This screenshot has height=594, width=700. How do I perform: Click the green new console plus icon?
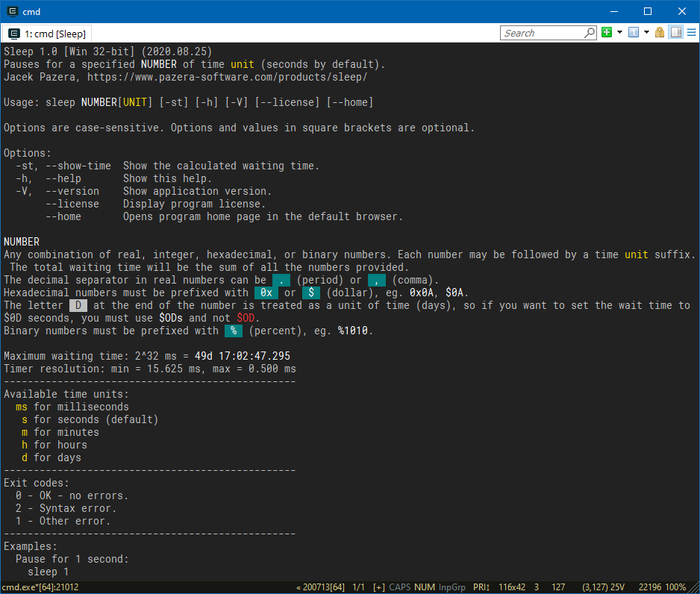click(x=606, y=33)
